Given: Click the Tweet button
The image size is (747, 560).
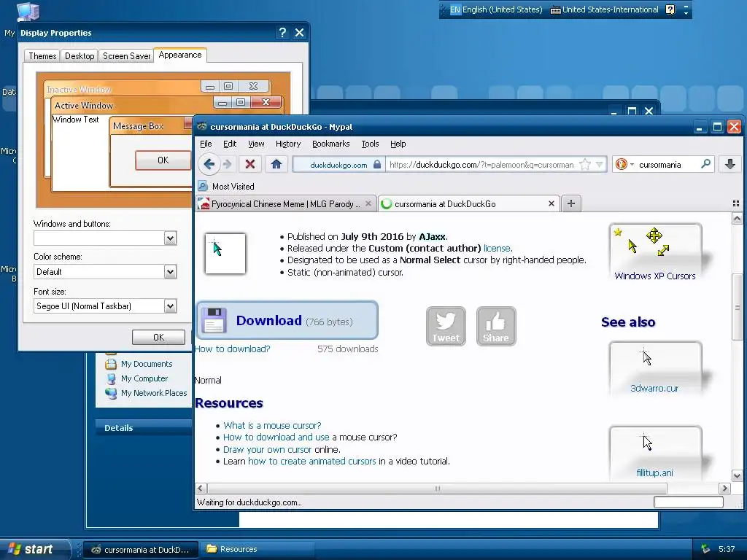Looking at the screenshot, I should coord(446,326).
